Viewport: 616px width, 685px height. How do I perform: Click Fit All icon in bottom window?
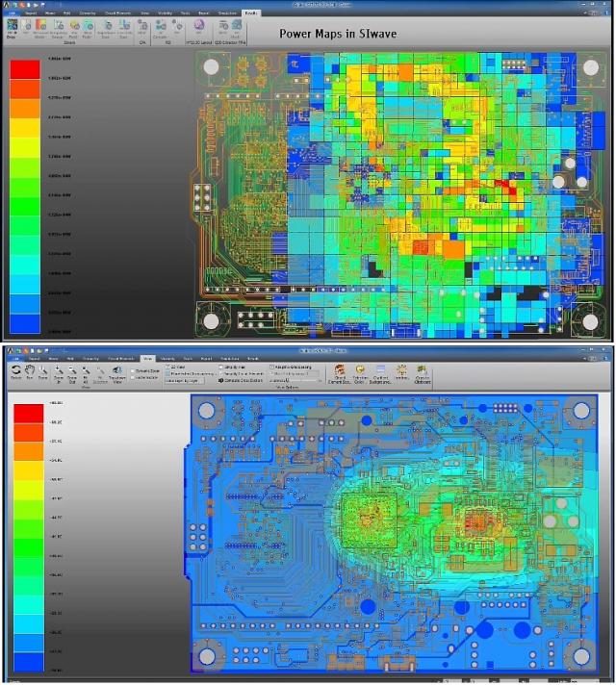[x=86, y=375]
